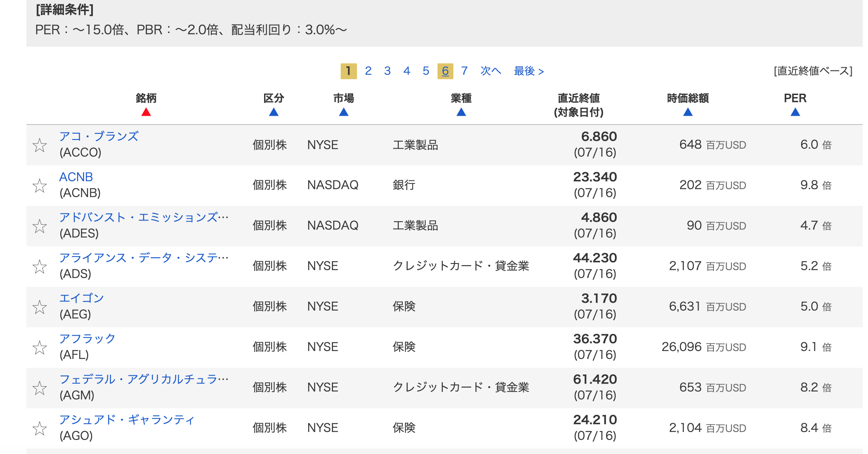This screenshot has width=868, height=454.
Task: Add ACNB to favorites with star
Action: tap(40, 186)
